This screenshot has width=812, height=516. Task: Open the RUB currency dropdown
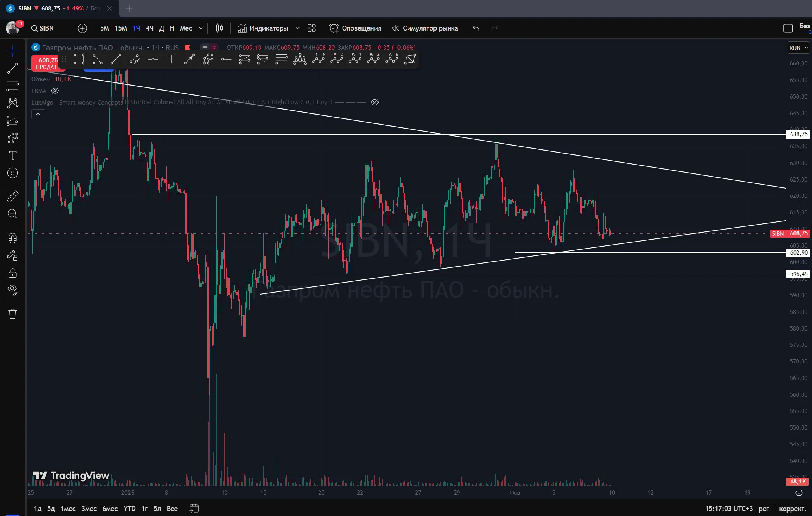point(798,48)
